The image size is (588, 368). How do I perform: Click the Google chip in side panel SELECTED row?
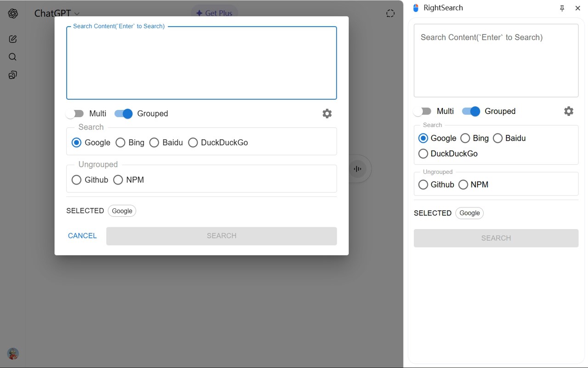[x=469, y=213]
